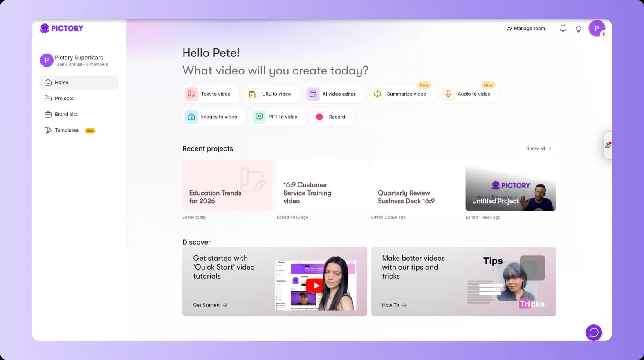Open Projects in sidebar
This screenshot has height=360, width=644.
pos(79,98)
